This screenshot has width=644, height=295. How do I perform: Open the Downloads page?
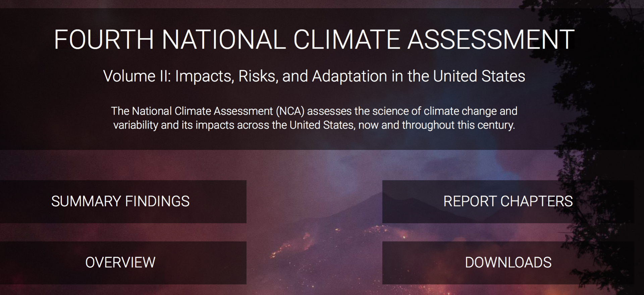tap(508, 262)
